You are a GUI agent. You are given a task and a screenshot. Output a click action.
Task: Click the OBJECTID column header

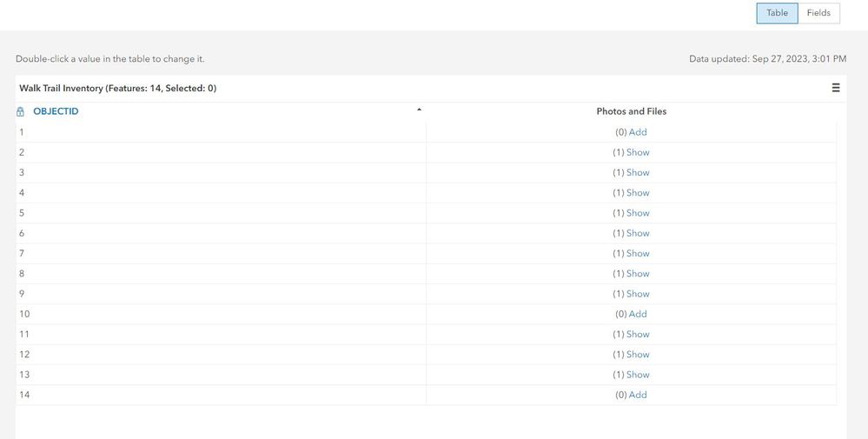pyautogui.click(x=56, y=111)
